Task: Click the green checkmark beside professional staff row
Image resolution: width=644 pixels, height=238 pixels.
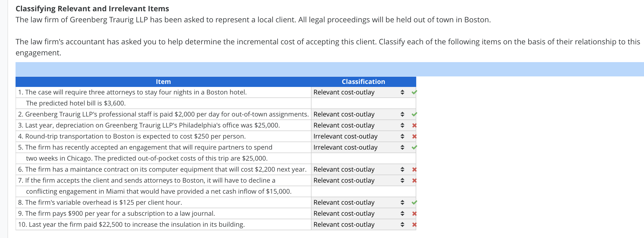Action: point(414,114)
